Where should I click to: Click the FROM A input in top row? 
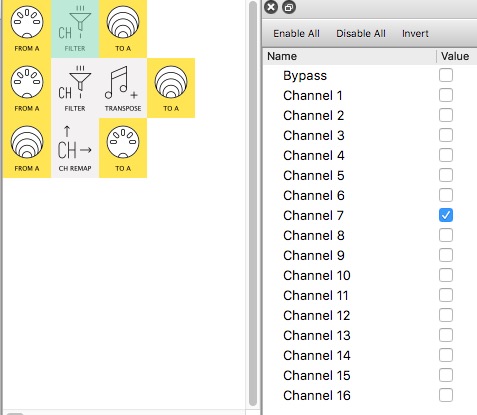(x=27, y=28)
